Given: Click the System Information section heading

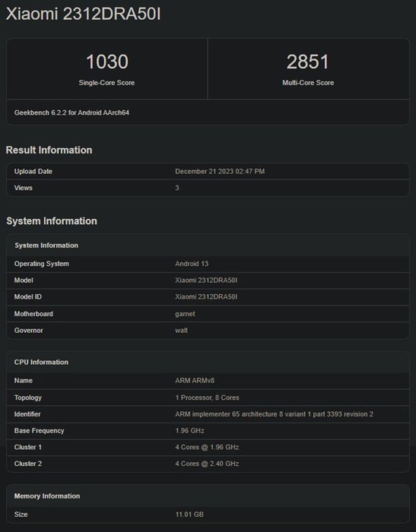Looking at the screenshot, I should 52,221.
